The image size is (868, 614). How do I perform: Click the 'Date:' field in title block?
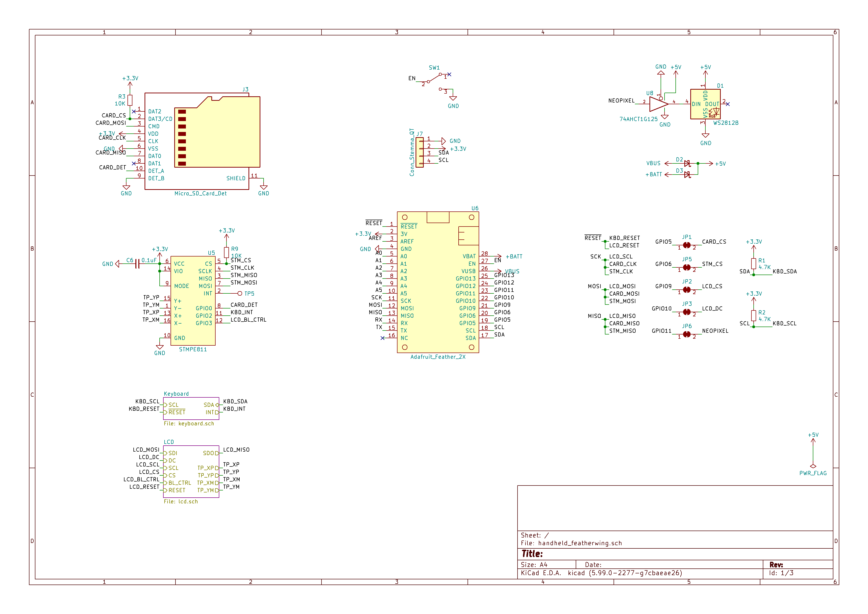(593, 564)
